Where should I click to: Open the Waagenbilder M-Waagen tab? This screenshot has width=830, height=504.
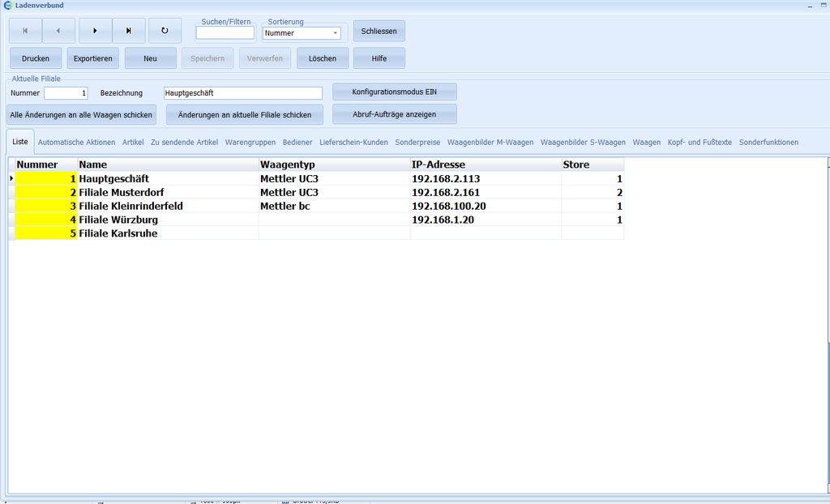click(x=490, y=142)
